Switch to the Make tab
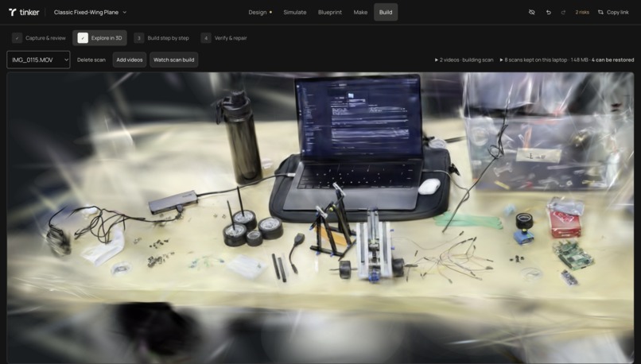641x364 pixels. point(360,12)
